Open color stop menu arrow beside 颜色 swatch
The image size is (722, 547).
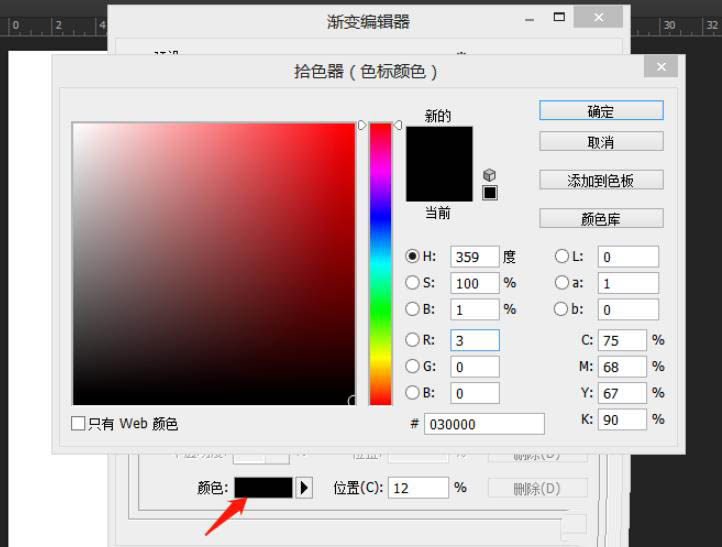point(304,488)
